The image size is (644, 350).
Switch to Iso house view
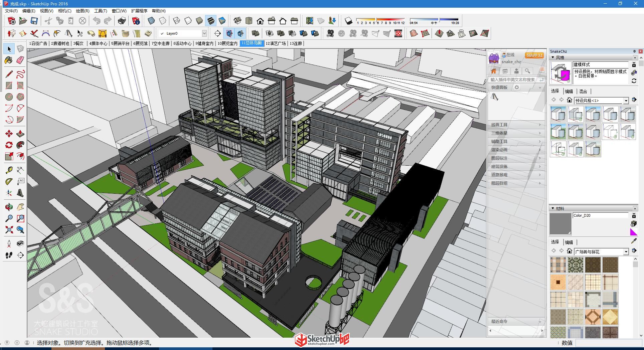(237, 21)
